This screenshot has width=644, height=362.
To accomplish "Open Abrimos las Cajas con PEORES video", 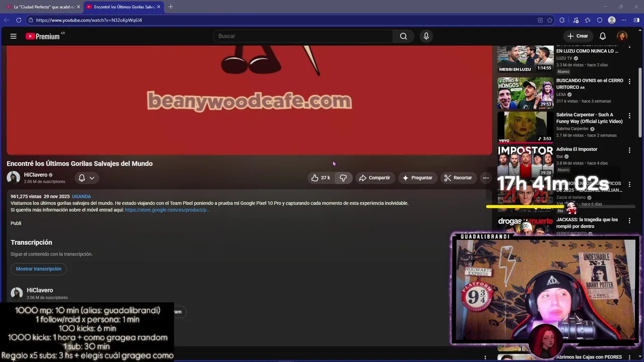I will [589, 357].
